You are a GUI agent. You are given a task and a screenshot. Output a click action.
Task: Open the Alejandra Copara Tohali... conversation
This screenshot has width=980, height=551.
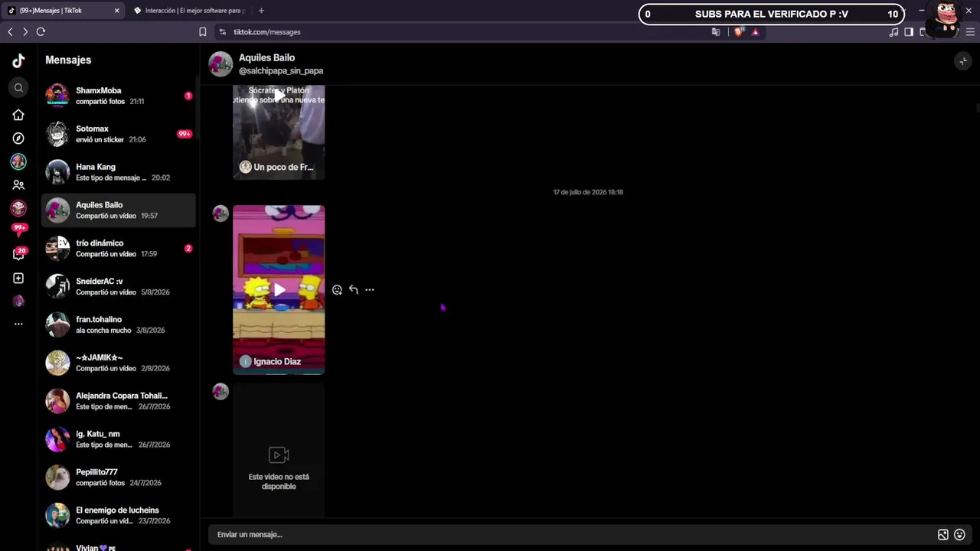pos(119,401)
